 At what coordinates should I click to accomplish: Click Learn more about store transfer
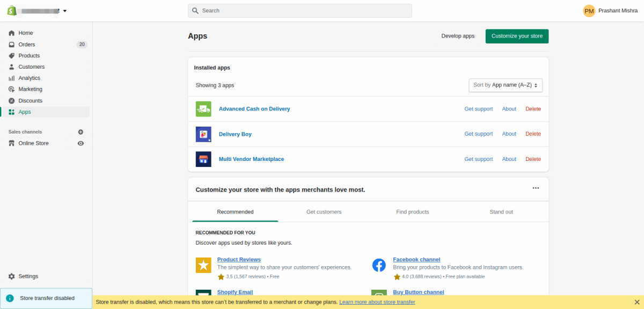377,302
